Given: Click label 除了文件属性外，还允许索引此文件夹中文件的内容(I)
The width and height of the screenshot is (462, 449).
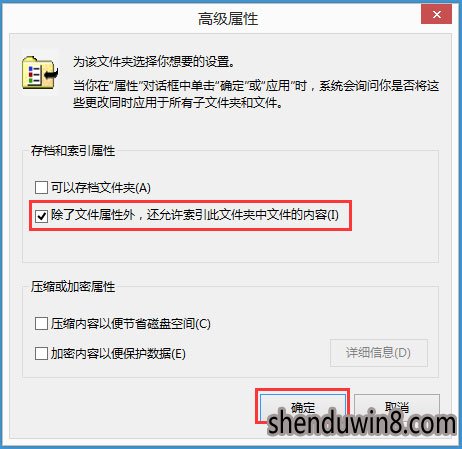Looking at the screenshot, I should pyautogui.click(x=195, y=215).
